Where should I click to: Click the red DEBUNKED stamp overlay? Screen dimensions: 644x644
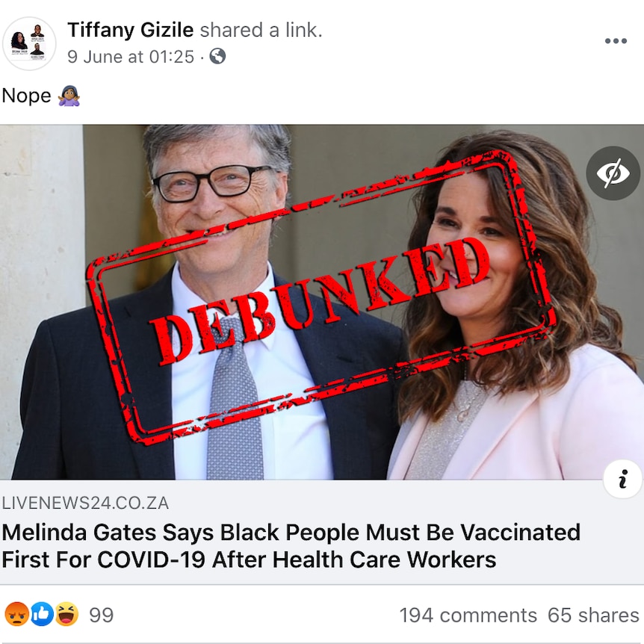pos(321,297)
